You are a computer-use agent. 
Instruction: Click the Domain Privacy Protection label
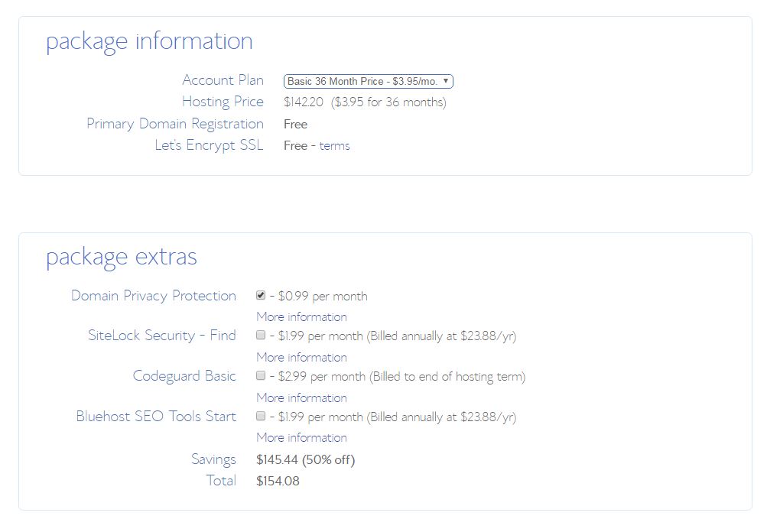tap(153, 296)
